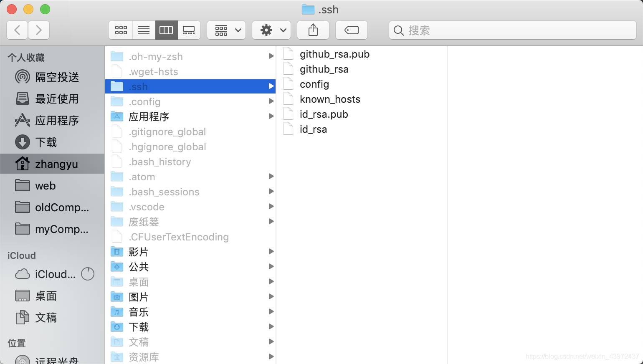The height and width of the screenshot is (364, 643).
Task: Switch to icon view
Action: 121,30
